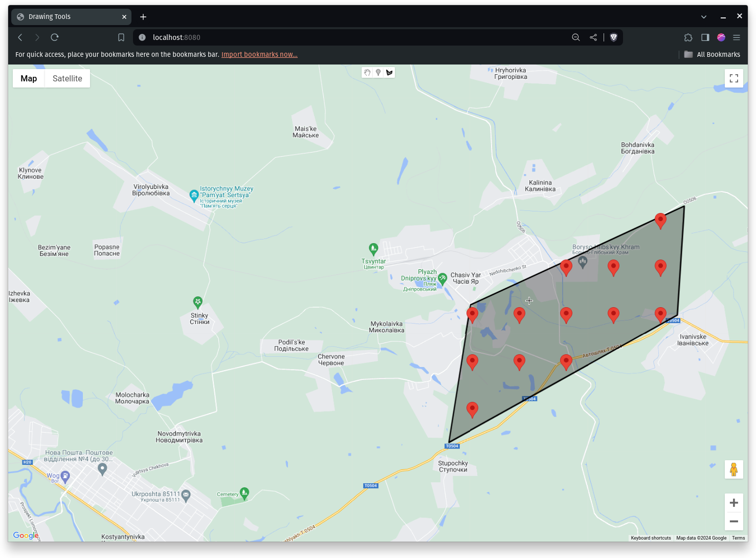
Task: Click the Nova Poshta gray location pin
Action: 102,469
